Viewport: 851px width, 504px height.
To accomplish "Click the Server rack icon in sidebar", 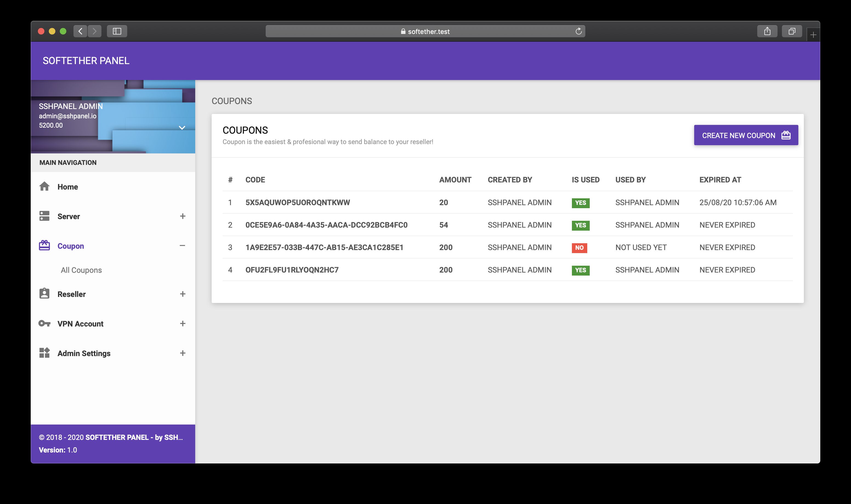I will 44,216.
